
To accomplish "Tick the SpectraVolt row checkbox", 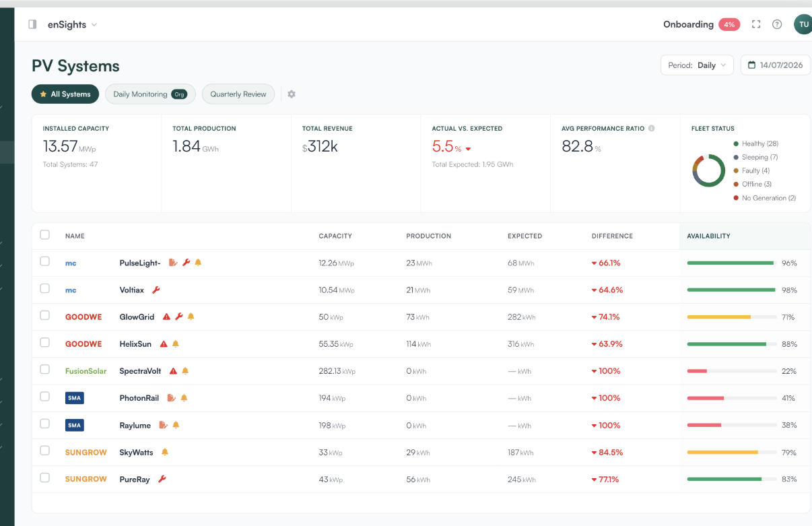I will pos(44,369).
